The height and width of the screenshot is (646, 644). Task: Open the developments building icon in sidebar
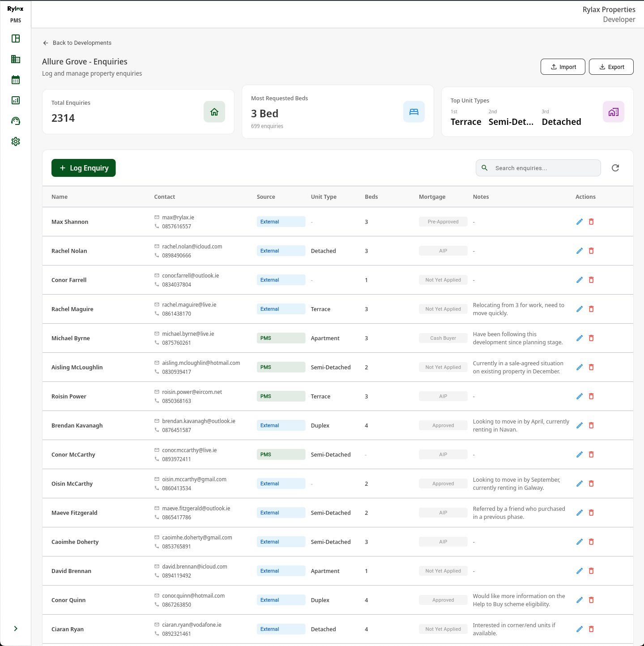[16, 59]
